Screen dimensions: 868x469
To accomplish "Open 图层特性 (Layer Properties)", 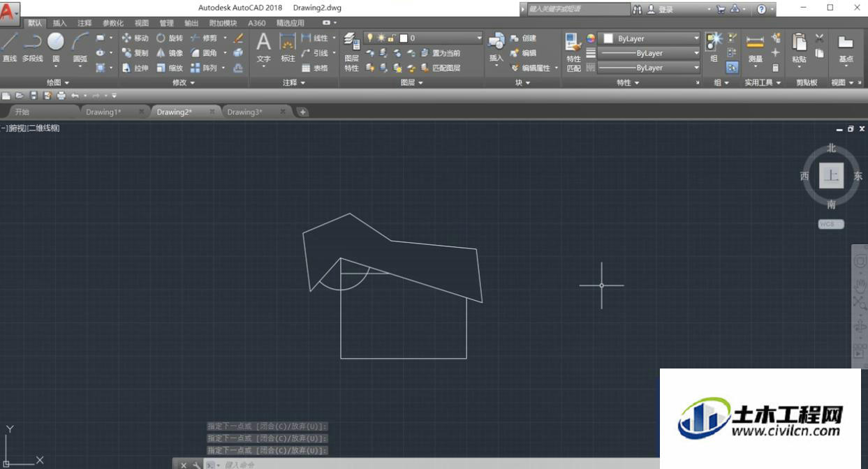I will click(352, 52).
